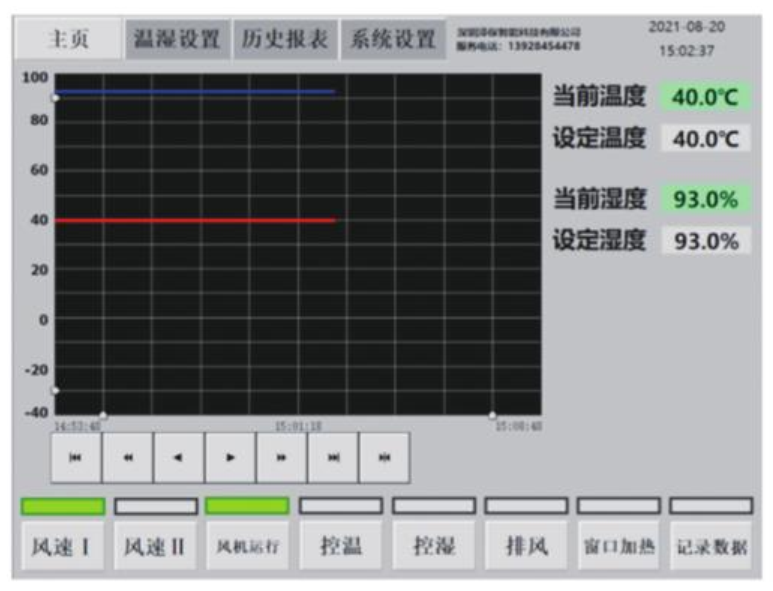Toggle the 风机运行 fan run button
The width and height of the screenshot is (773, 591).
(247, 547)
